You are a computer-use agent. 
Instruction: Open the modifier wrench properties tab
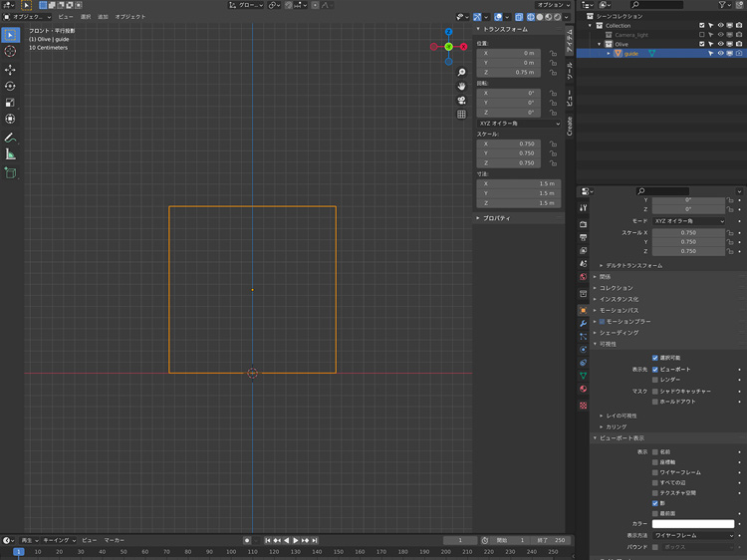click(x=584, y=324)
